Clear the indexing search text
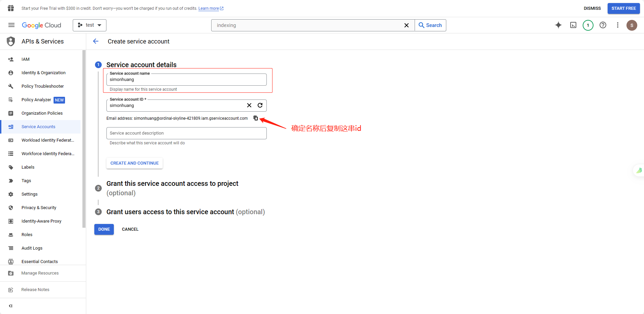This screenshot has height=314, width=644. pos(407,25)
